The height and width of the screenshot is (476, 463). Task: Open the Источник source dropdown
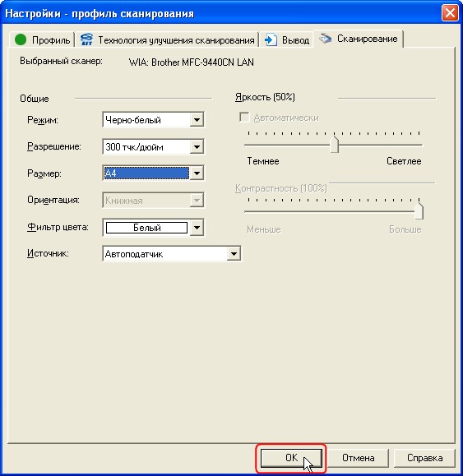234,254
